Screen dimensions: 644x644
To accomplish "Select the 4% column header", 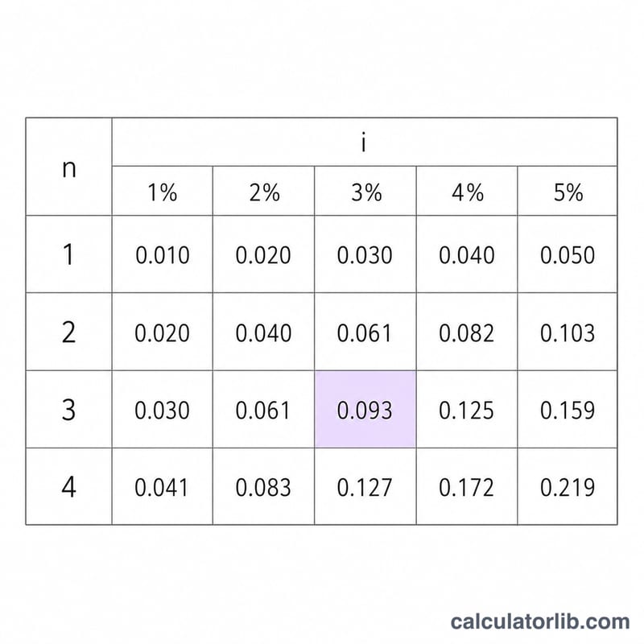I will 467,191.
